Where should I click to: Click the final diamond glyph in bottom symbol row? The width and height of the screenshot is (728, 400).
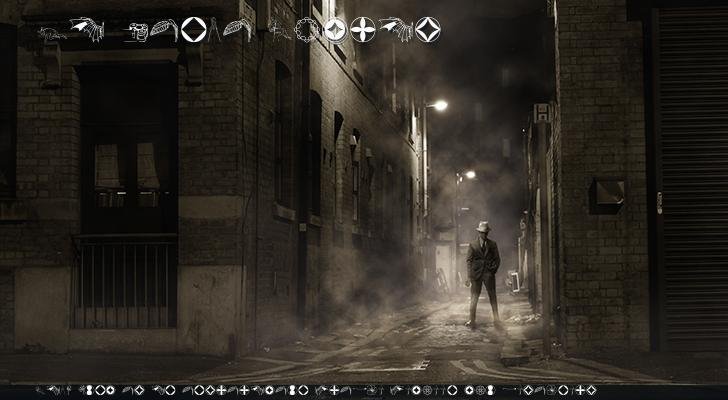pos(590,390)
